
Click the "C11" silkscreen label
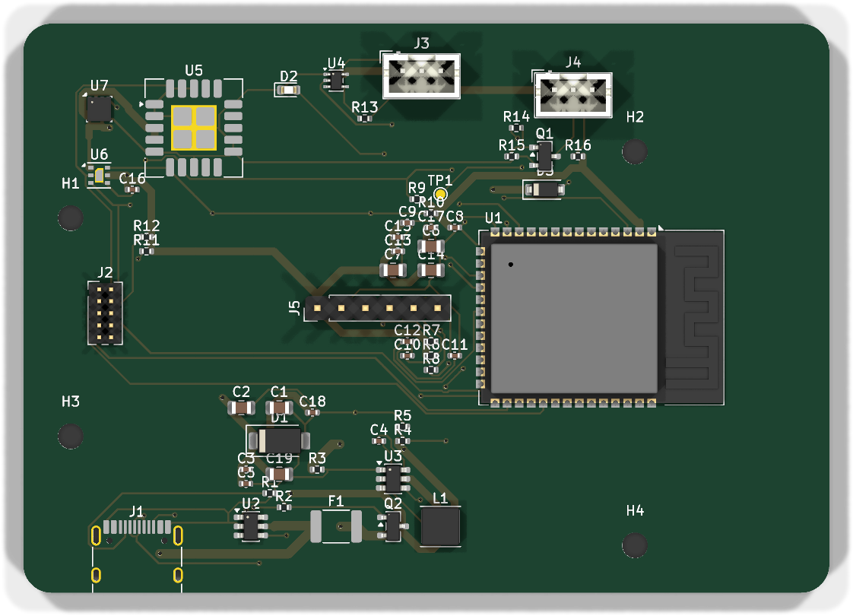(x=454, y=344)
